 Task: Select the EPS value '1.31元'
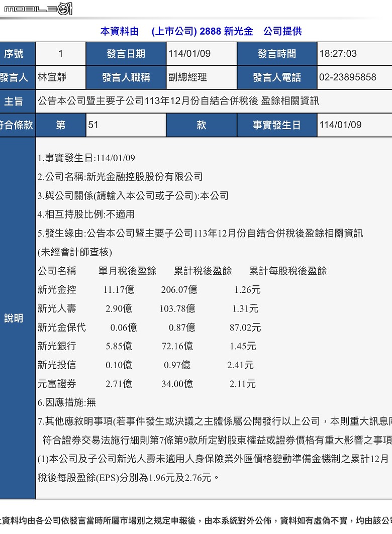[x=245, y=308]
